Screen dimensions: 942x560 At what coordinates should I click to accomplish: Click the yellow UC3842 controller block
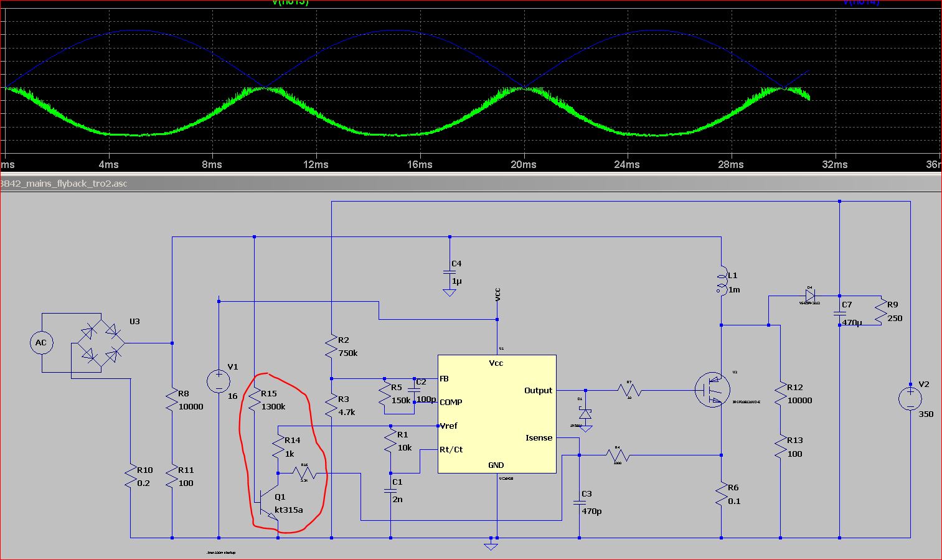click(496, 414)
